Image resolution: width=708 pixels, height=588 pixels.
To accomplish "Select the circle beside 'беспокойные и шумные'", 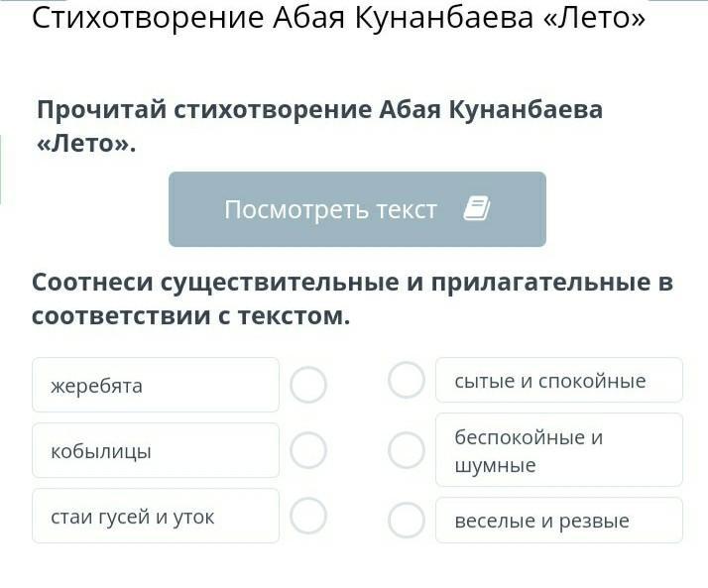I will tap(407, 450).
